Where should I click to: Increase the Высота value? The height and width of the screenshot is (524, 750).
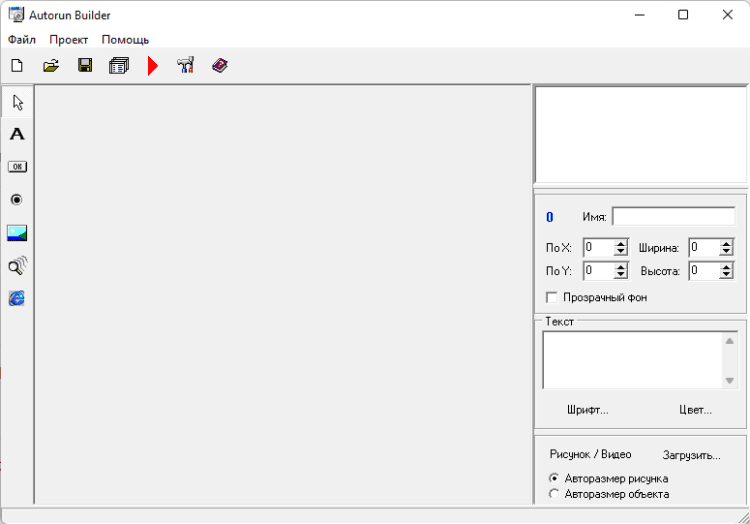[726, 267]
